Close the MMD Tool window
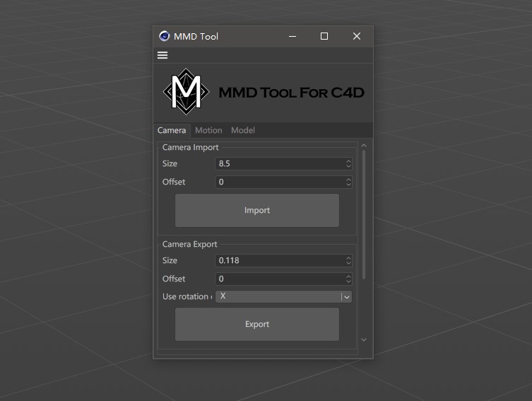Viewport: 532px width, 401px height. [357, 36]
